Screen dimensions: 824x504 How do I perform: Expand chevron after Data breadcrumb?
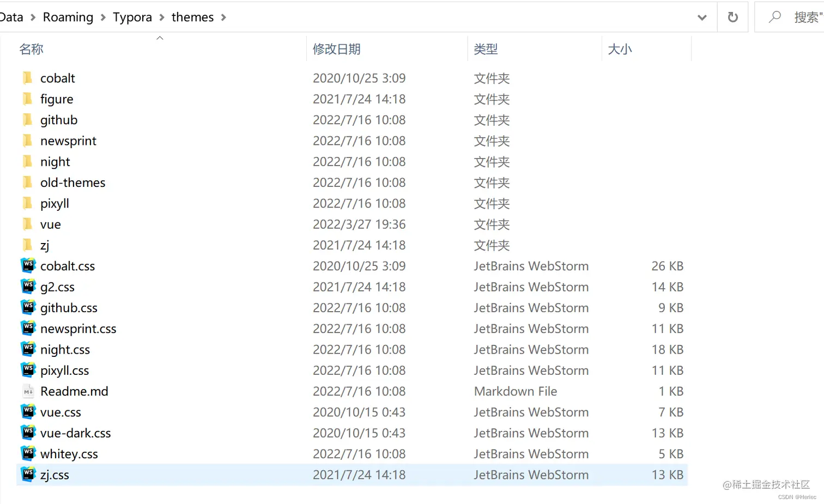point(33,17)
